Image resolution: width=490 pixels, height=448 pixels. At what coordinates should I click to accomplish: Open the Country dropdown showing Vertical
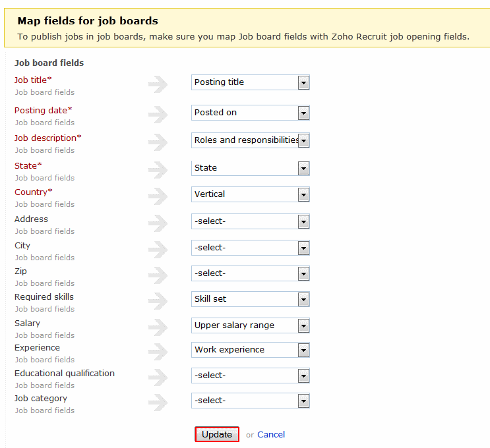250,194
